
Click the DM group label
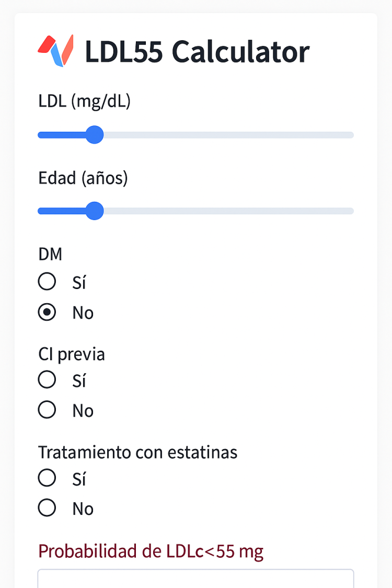click(50, 254)
